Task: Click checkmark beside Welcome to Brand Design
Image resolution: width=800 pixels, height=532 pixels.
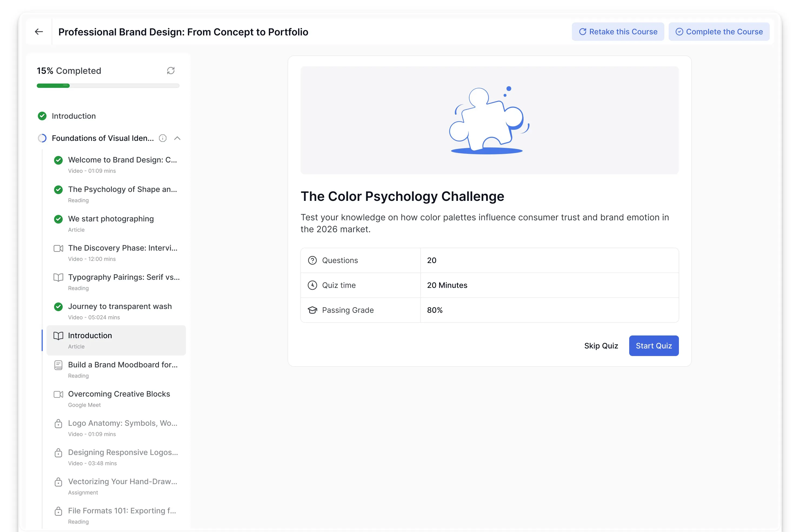Action: 58,160
